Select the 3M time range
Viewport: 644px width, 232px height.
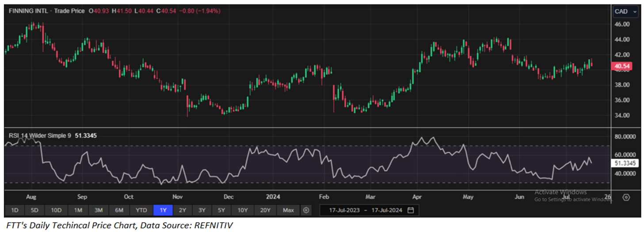99,210
